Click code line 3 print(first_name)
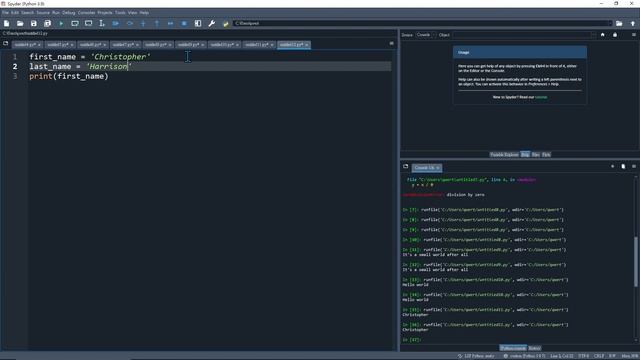640x360 pixels. click(69, 76)
